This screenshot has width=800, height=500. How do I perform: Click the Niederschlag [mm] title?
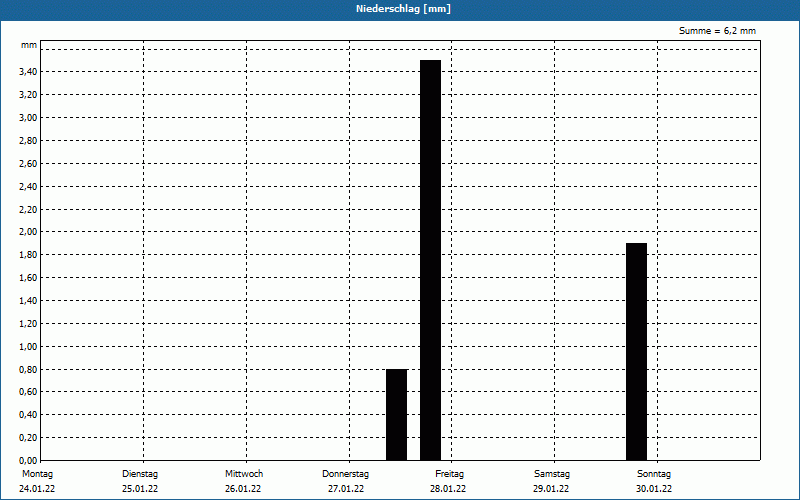click(x=403, y=9)
